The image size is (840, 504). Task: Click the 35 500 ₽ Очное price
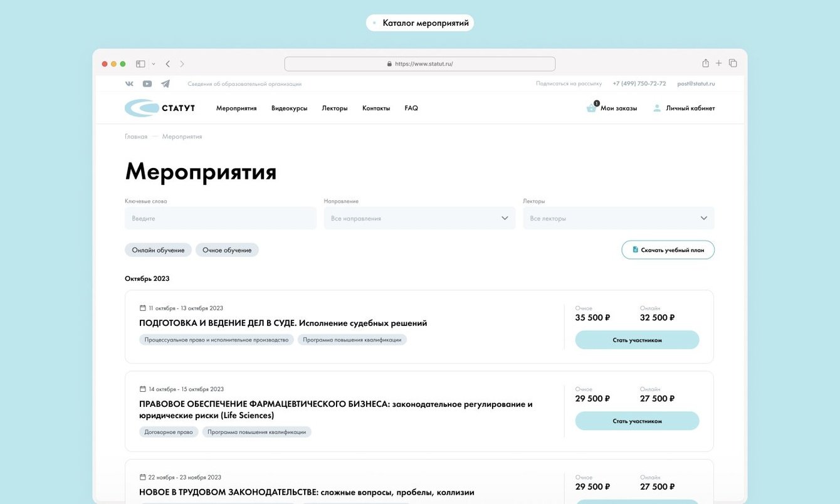click(592, 318)
